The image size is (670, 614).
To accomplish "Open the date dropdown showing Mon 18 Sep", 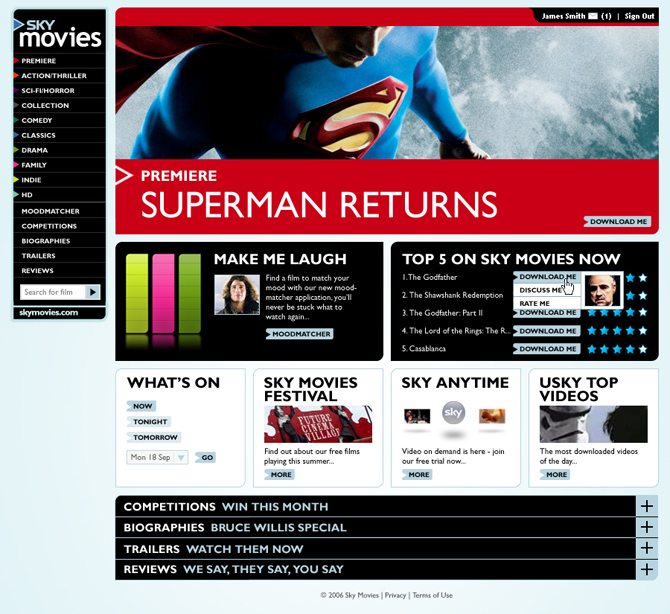I will (158, 457).
